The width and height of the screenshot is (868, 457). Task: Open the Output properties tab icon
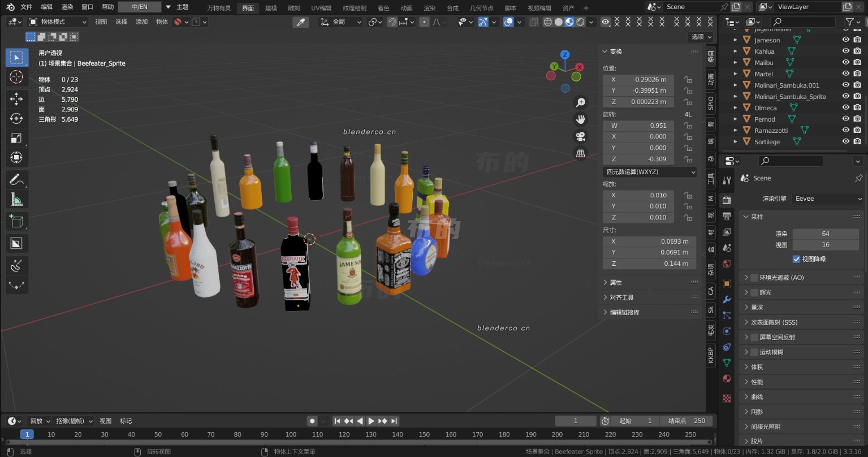727,216
